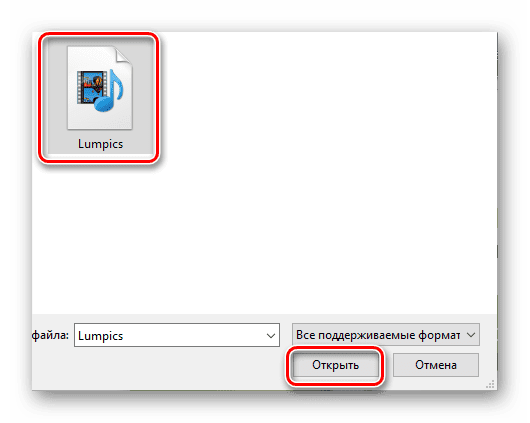This screenshot has height=423, width=530.
Task: Click the blue music note on the file icon
Action: 111,91
